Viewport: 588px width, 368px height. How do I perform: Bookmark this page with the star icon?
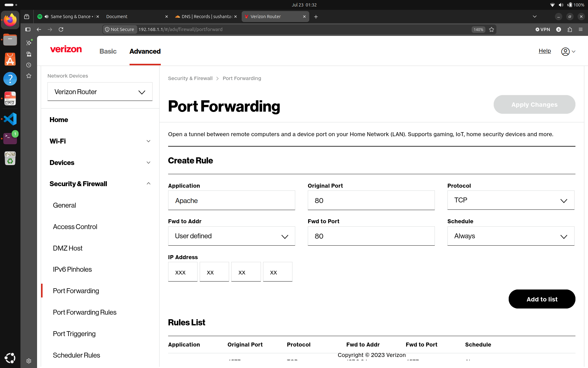tap(492, 29)
